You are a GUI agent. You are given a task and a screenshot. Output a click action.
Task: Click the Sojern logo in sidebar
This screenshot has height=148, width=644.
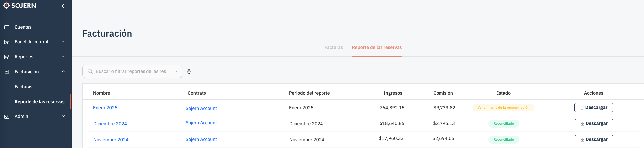click(x=20, y=6)
